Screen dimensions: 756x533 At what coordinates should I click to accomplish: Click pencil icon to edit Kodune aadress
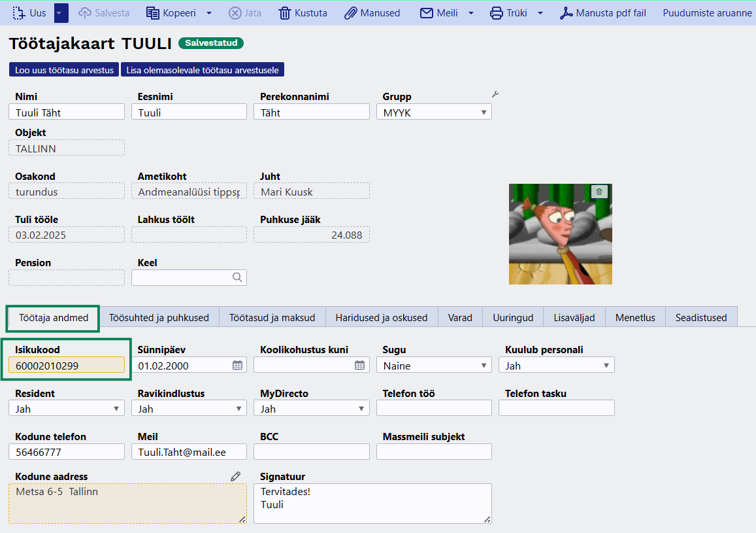(x=236, y=477)
